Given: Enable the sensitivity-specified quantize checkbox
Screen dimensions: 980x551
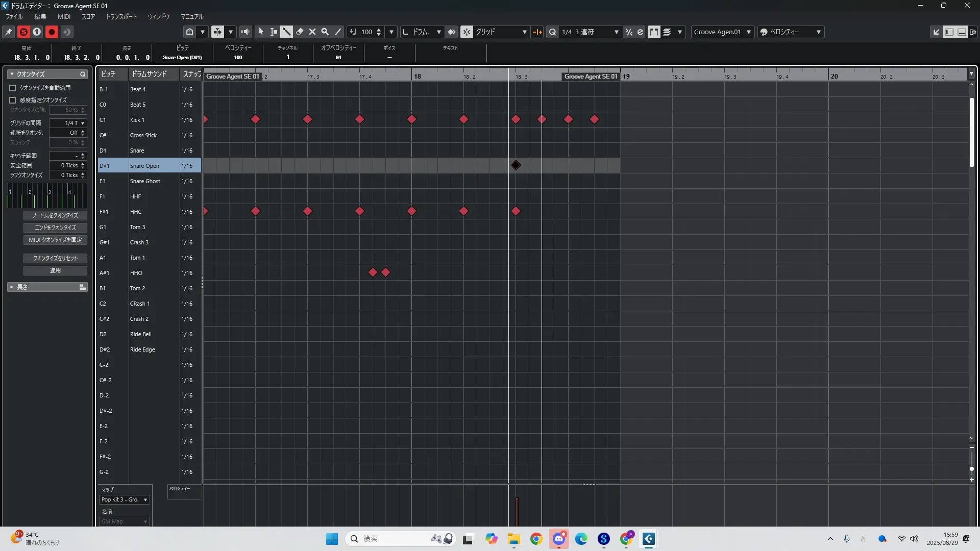Looking at the screenshot, I should click(x=13, y=100).
